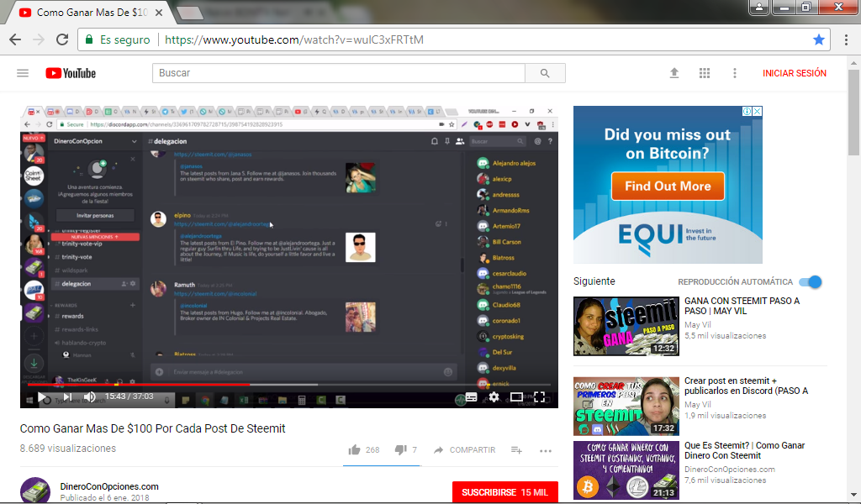Click the ad info icon
861x504 pixels.
(747, 112)
